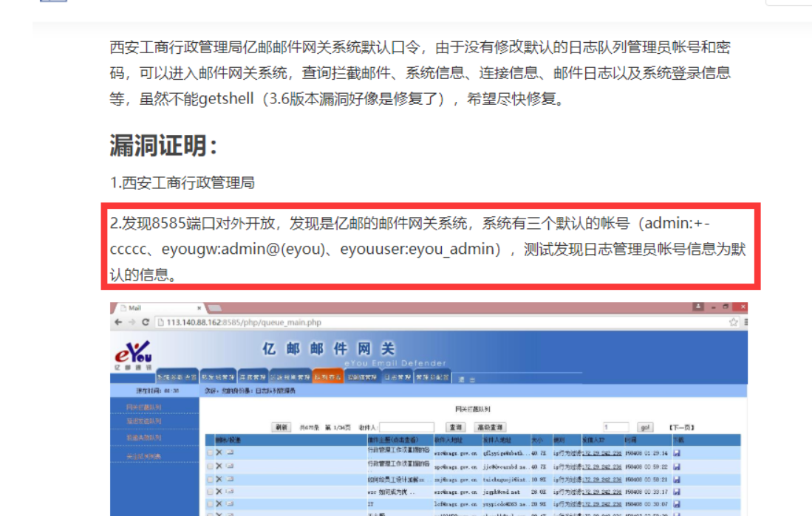The image size is (812, 516).
Task: Close the Mail browser tab
Action: tap(199, 308)
